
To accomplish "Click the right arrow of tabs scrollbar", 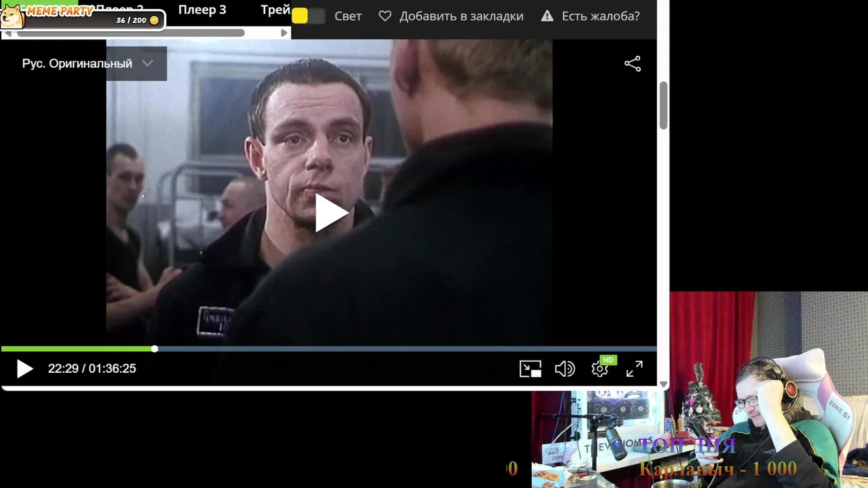I will click(x=284, y=33).
